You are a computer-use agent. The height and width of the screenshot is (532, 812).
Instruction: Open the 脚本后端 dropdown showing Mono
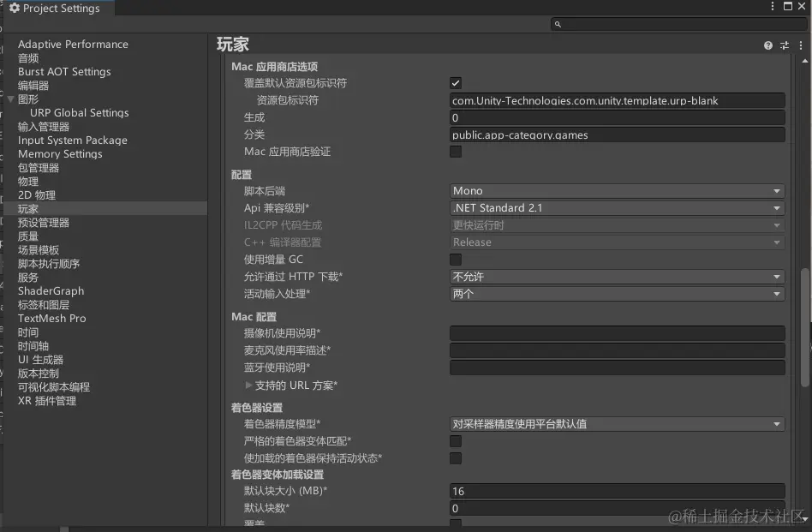click(x=618, y=190)
